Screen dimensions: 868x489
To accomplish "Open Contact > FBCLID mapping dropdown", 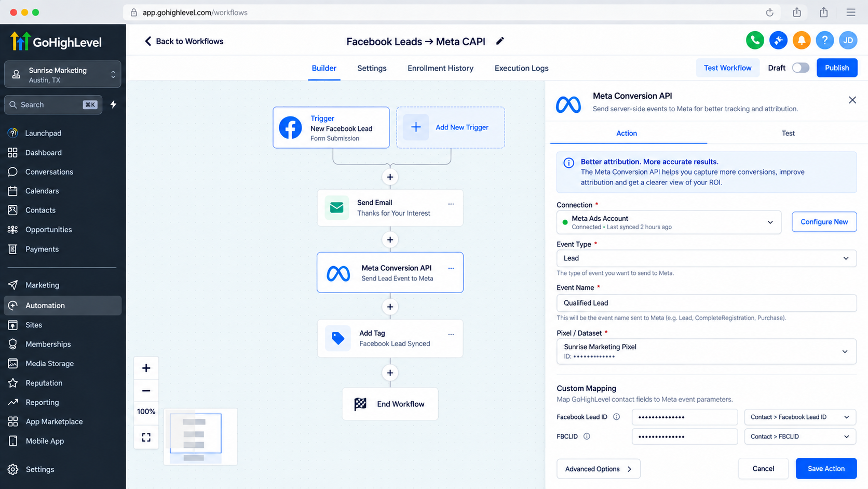I will 800,437.
